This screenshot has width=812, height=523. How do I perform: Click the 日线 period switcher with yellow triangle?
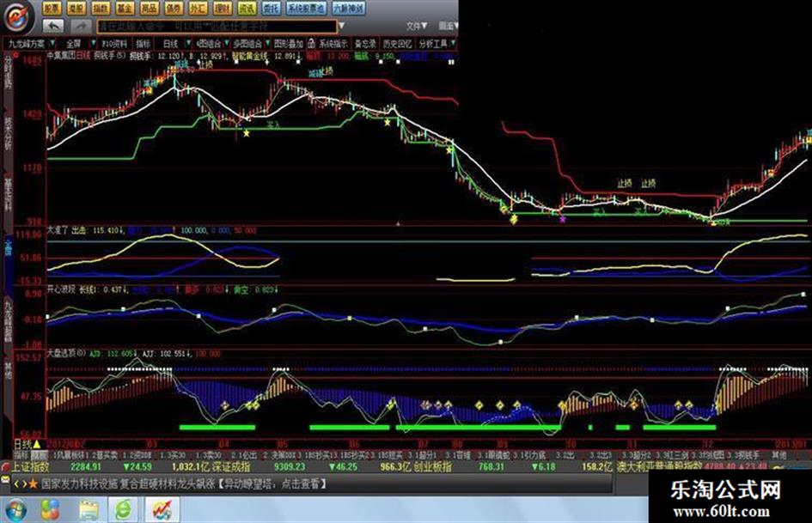click(27, 444)
